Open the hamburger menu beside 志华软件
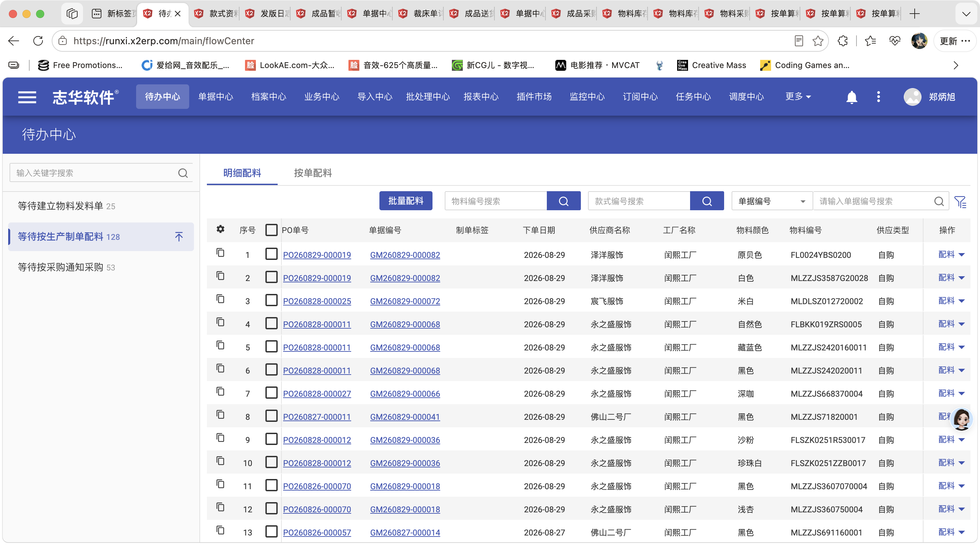The image size is (980, 545). 27,97
